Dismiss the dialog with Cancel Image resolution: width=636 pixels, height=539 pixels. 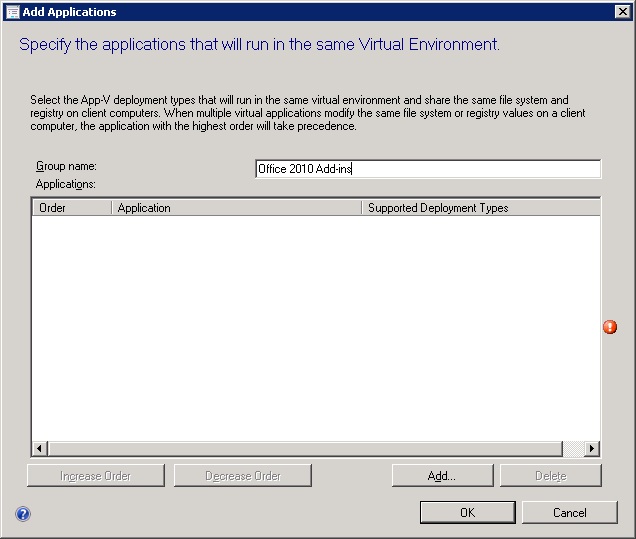pos(569,513)
